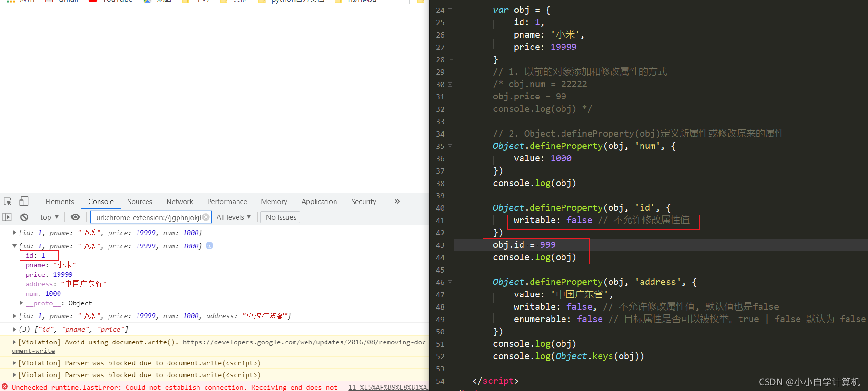Click the 'writable: false' code on line 41
The image size is (868, 391).
coord(553,220)
